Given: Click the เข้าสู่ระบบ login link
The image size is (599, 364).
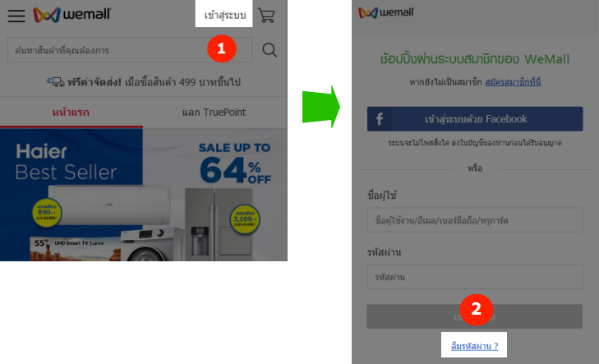Looking at the screenshot, I should click(x=224, y=16).
